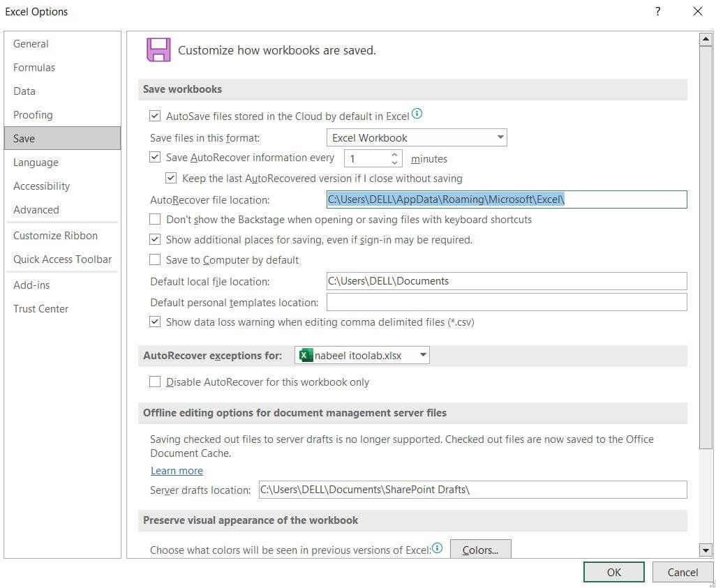The height and width of the screenshot is (588, 716).
Task: Click the Excel workbook icon in exceptions dropdown
Action: click(305, 355)
